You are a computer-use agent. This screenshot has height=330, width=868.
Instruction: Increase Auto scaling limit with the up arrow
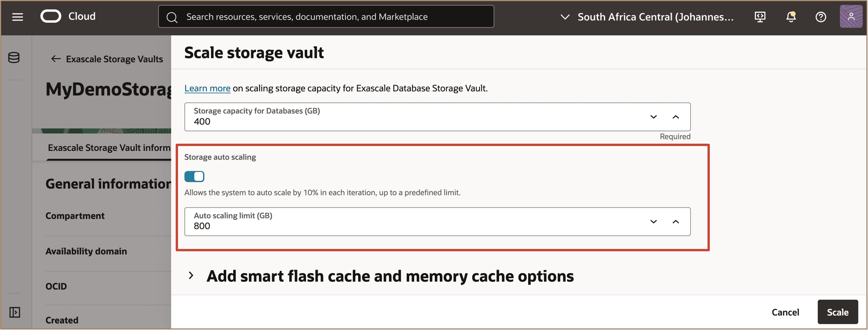(676, 222)
